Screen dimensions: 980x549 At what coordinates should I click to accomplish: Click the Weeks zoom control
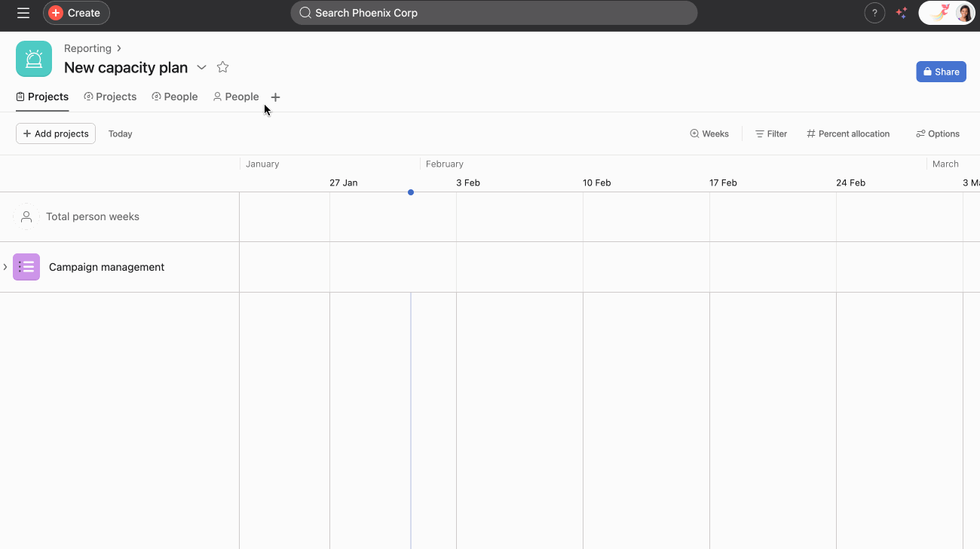[x=709, y=133]
